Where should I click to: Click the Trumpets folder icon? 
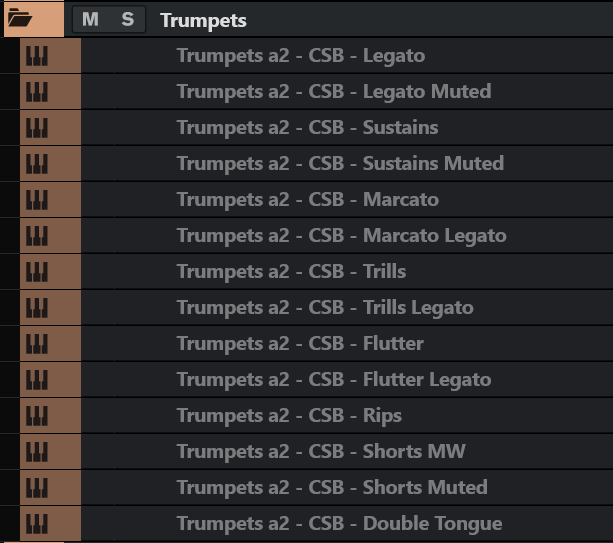click(20, 19)
